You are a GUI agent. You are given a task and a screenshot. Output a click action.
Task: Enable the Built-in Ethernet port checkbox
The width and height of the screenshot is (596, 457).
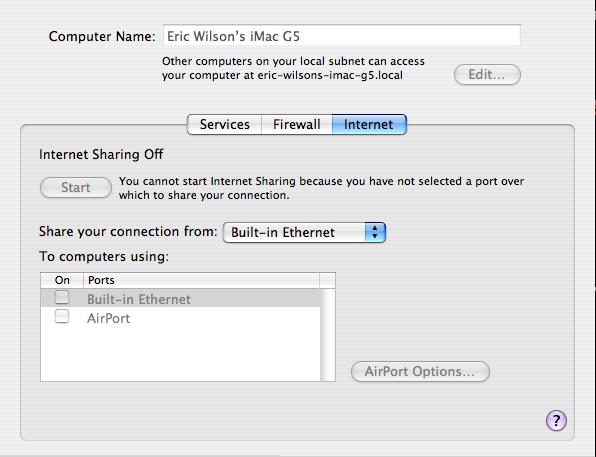(62, 297)
